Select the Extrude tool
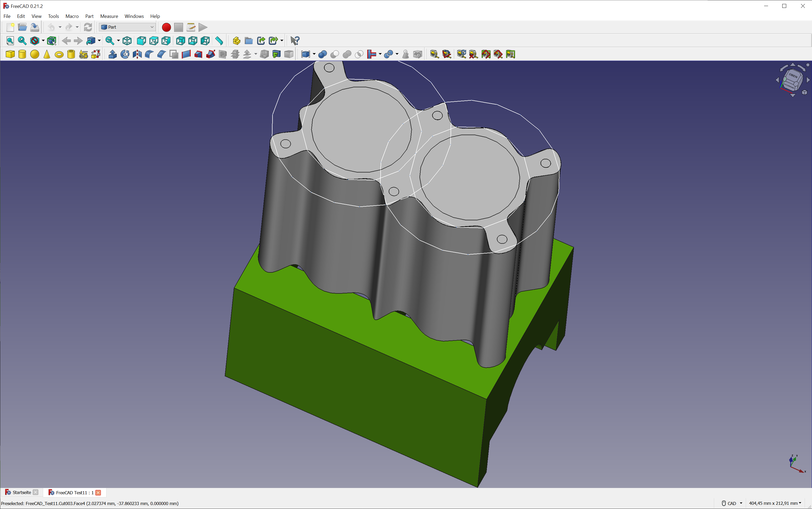Screen dimensions: 812x509 113,54
